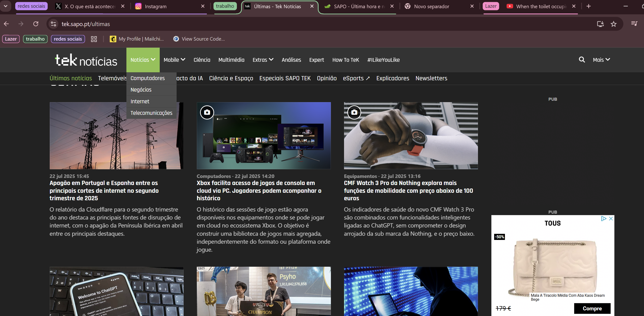Collapse the redes sociais tab group label

point(31,6)
